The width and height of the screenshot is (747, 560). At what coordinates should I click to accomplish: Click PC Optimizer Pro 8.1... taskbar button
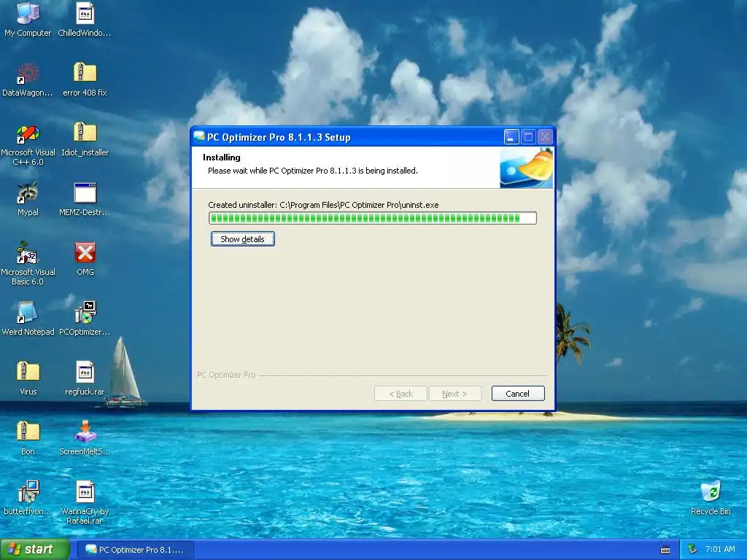click(x=135, y=550)
